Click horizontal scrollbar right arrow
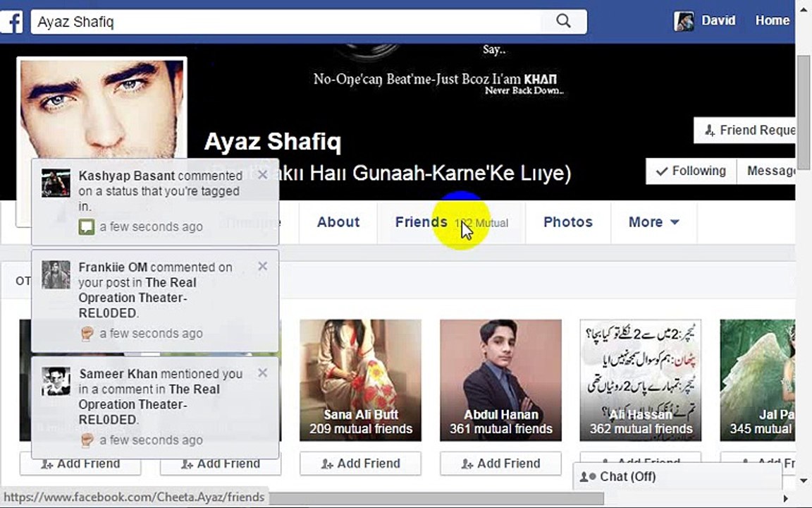Image resolution: width=812 pixels, height=508 pixels. (x=786, y=500)
